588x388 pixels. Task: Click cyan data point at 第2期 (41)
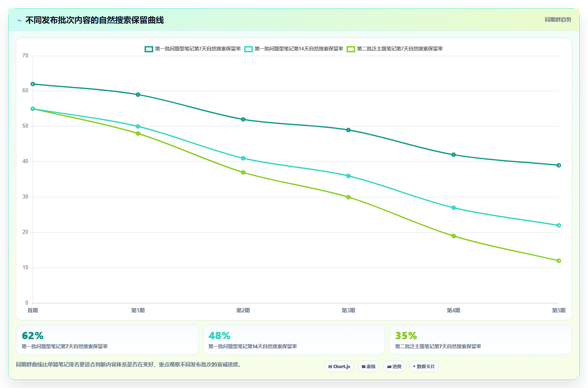[x=243, y=158]
